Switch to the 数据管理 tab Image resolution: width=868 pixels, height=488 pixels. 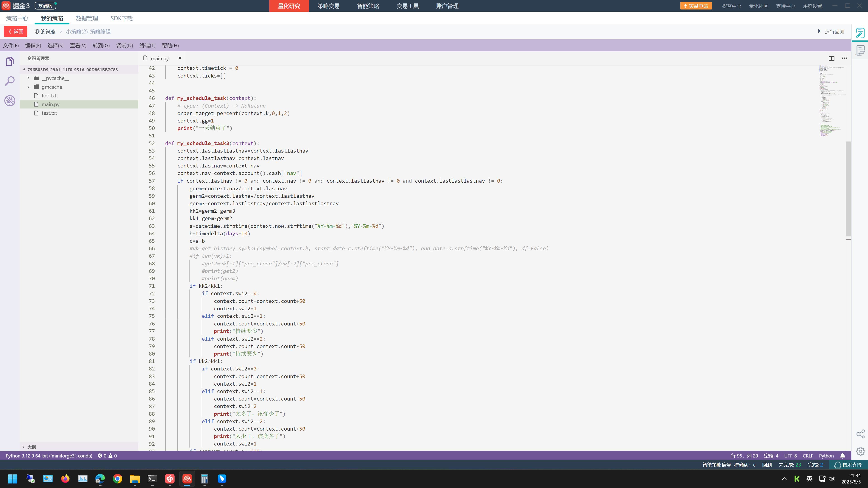(87, 19)
